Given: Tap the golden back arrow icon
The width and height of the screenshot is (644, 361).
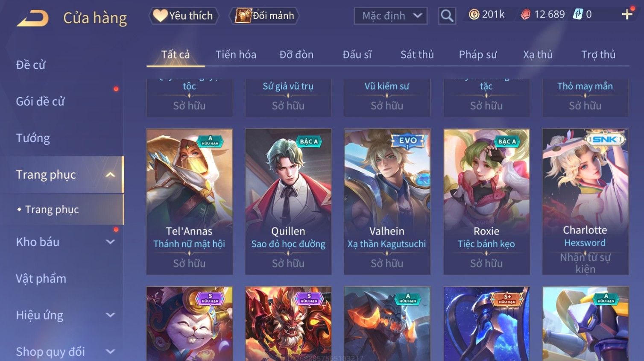Looking at the screenshot, I should pos(32,18).
